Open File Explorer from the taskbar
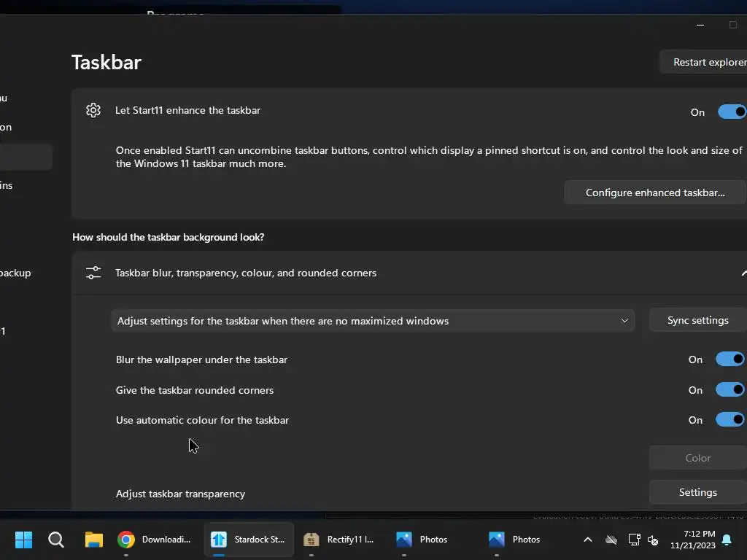The width and height of the screenshot is (747, 560). pos(94,540)
